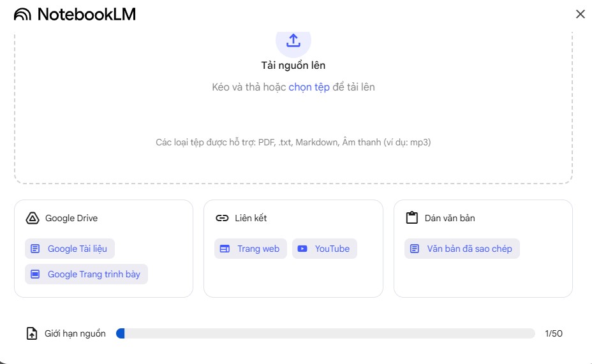Image resolution: width=592 pixels, height=364 pixels.
Task: Click the upload arrow icon
Action: click(293, 41)
